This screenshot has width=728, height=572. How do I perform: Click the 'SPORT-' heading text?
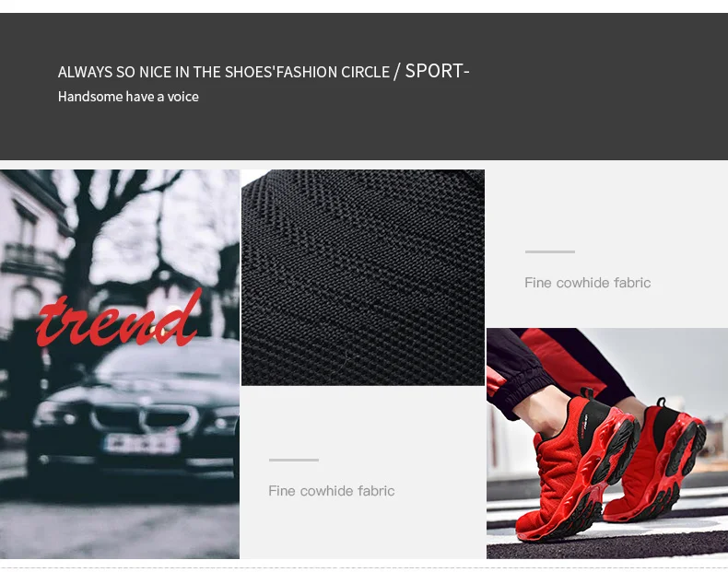(437, 71)
